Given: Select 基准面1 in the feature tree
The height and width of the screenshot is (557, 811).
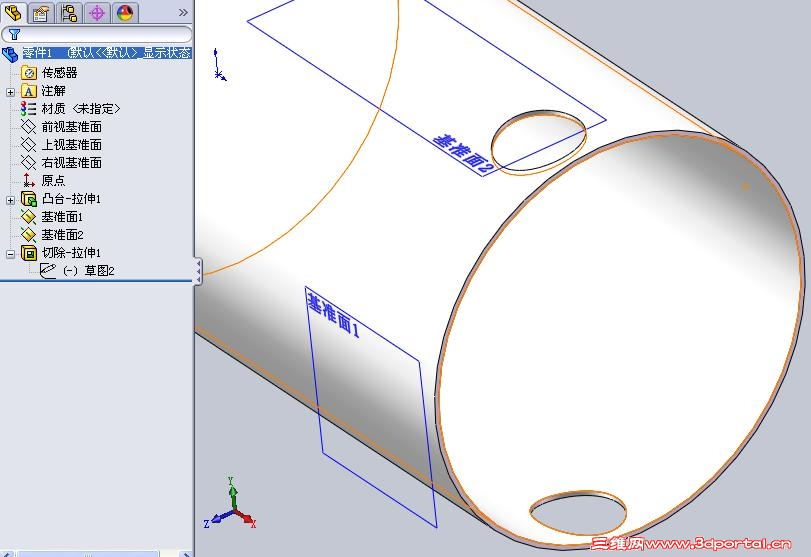Looking at the screenshot, I should click(62, 217).
